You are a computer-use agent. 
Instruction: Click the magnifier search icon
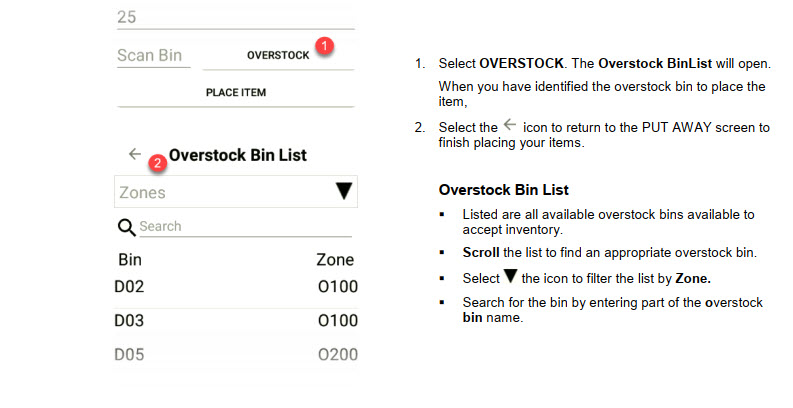(x=126, y=227)
